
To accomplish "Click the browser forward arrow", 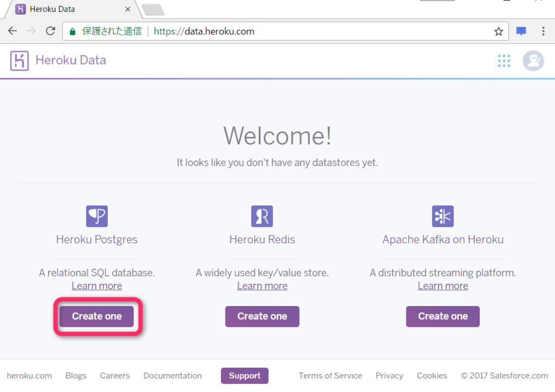I will [x=31, y=31].
